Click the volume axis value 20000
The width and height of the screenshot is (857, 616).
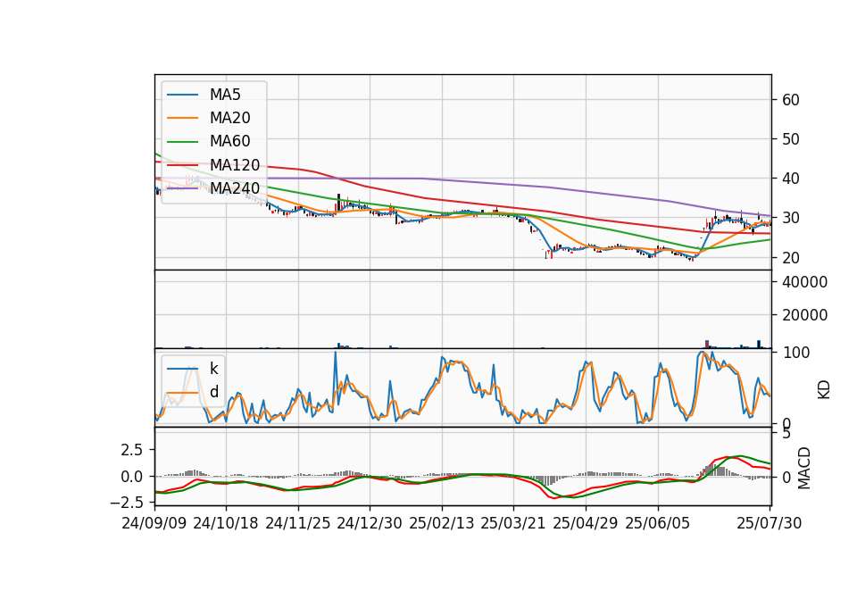point(804,315)
